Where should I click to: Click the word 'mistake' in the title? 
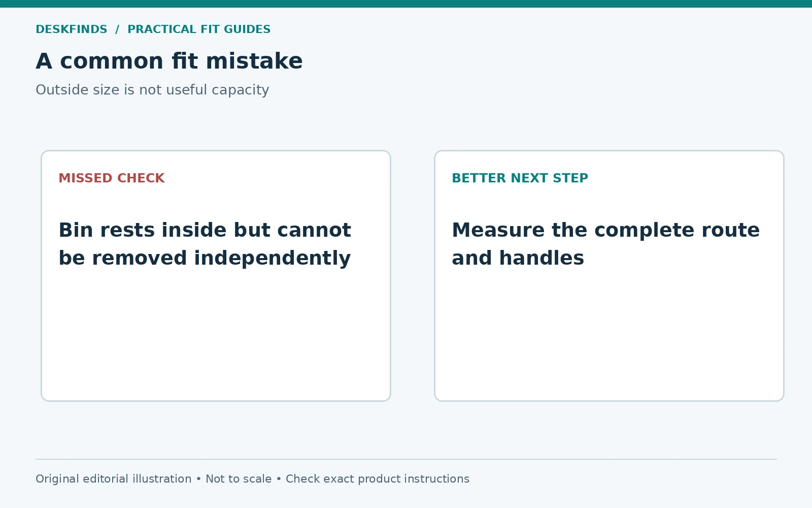(x=254, y=61)
